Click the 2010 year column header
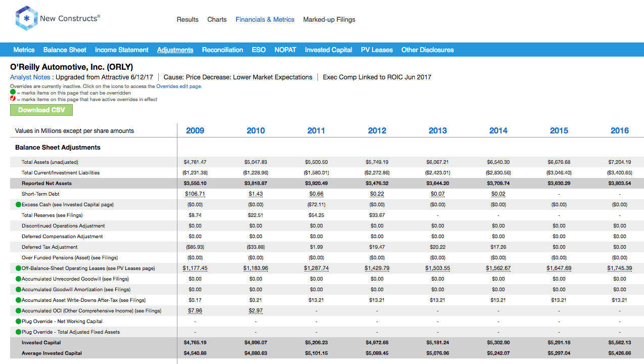644x364 pixels. (x=256, y=130)
